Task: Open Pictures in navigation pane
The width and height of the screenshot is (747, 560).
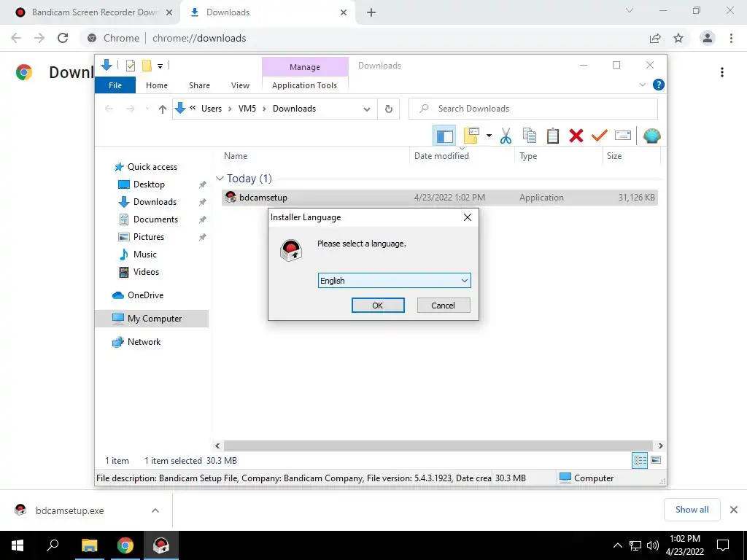Action: [149, 237]
